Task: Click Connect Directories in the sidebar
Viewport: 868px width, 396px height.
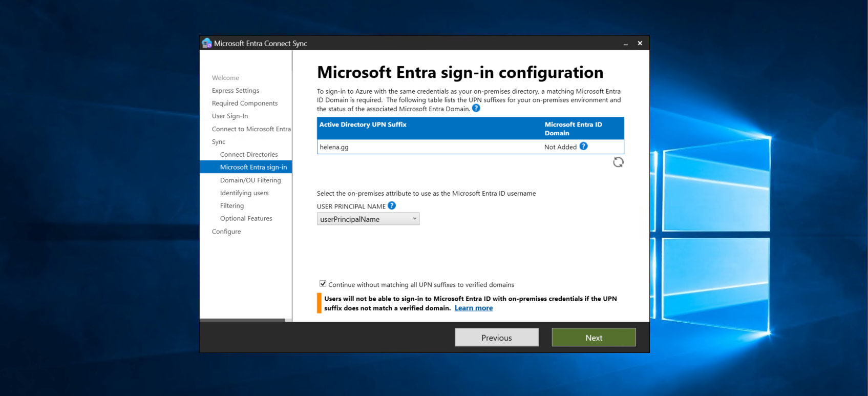Action: [249, 155]
